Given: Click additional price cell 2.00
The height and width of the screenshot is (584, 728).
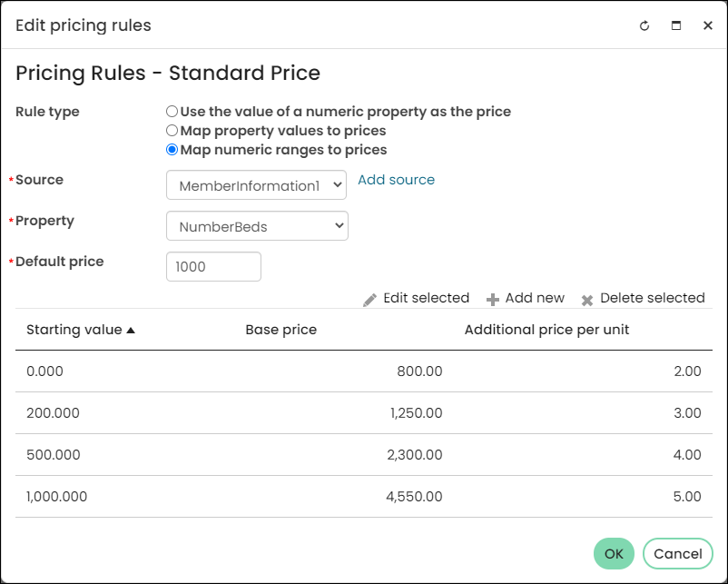Looking at the screenshot, I should click(688, 371).
